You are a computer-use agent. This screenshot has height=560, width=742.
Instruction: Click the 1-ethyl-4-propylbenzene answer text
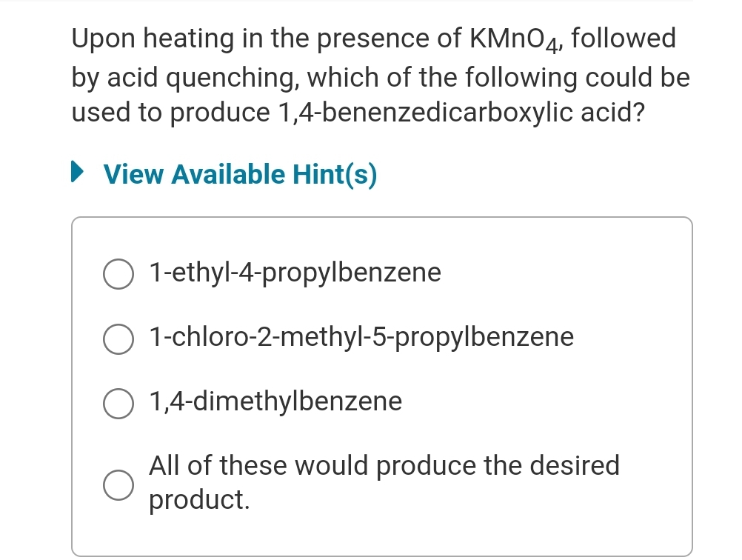[295, 273]
